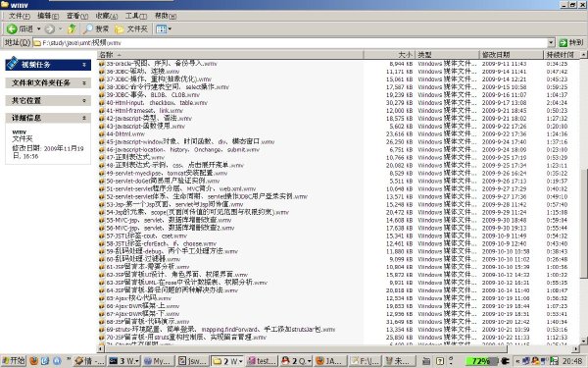Expand hidden tray icons with the arrow

click(x=517, y=361)
